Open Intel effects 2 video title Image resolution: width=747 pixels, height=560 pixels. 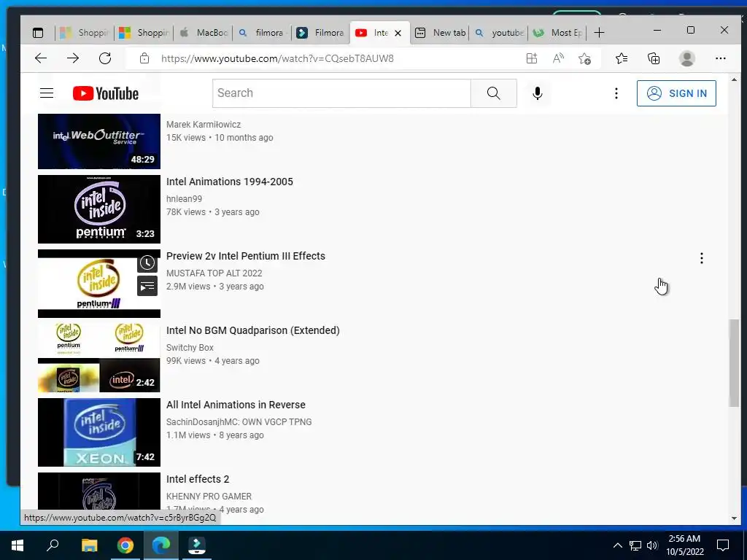pyautogui.click(x=197, y=478)
